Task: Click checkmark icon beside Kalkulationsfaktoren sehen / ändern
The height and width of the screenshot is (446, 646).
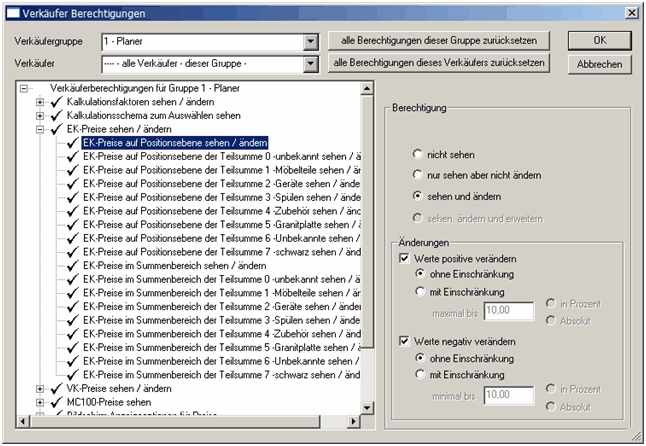Action: [x=56, y=102]
